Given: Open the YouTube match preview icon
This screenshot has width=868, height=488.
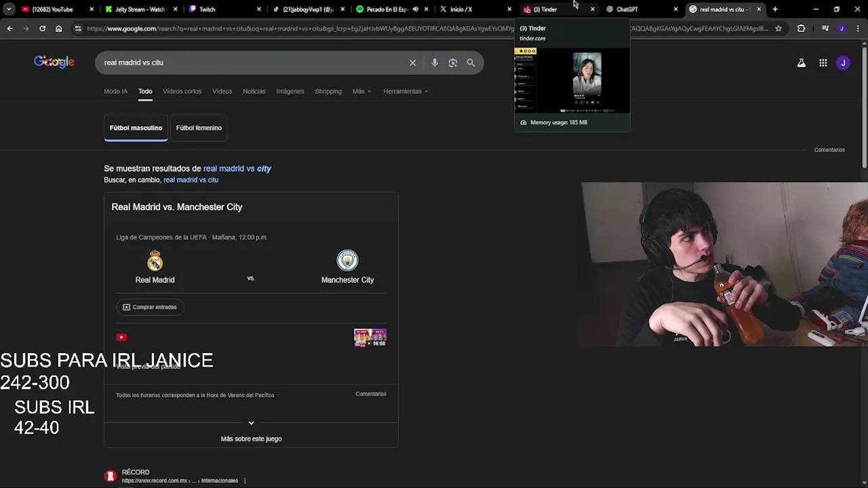Looking at the screenshot, I should pos(121,337).
